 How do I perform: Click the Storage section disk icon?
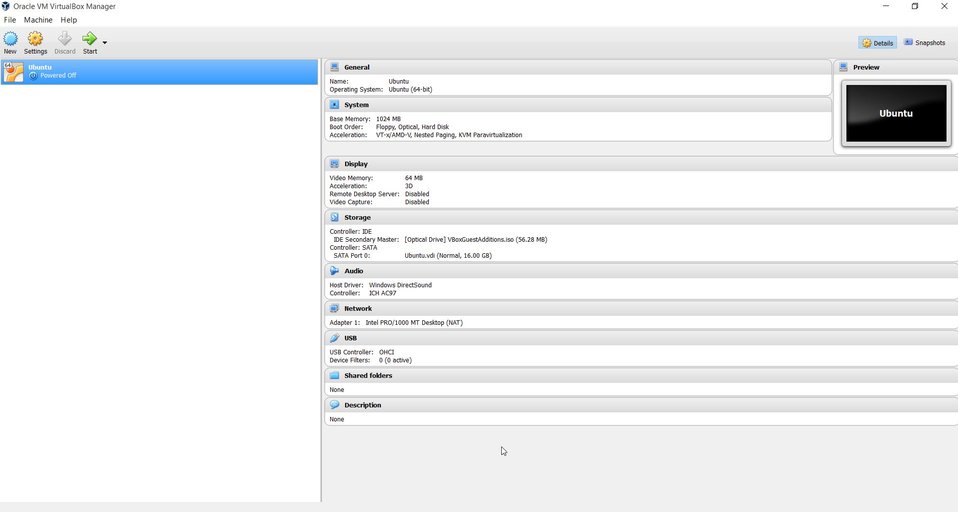pyautogui.click(x=334, y=218)
